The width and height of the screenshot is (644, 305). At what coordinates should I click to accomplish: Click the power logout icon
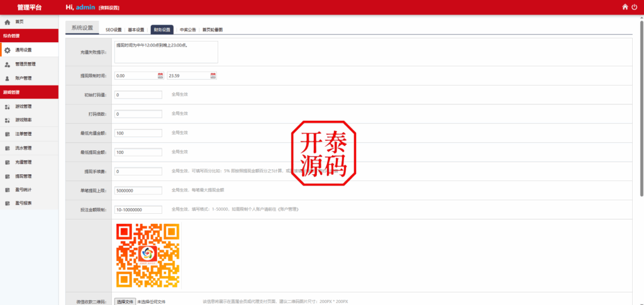click(635, 7)
